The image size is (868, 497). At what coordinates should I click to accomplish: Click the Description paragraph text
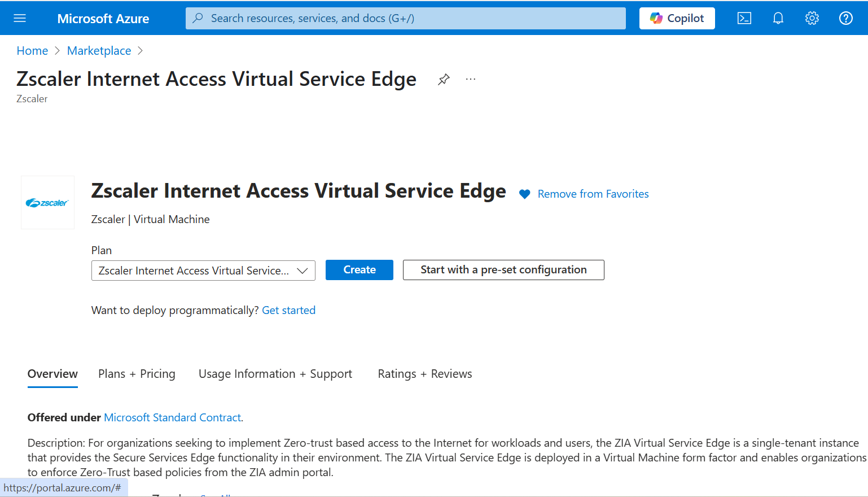click(x=446, y=457)
